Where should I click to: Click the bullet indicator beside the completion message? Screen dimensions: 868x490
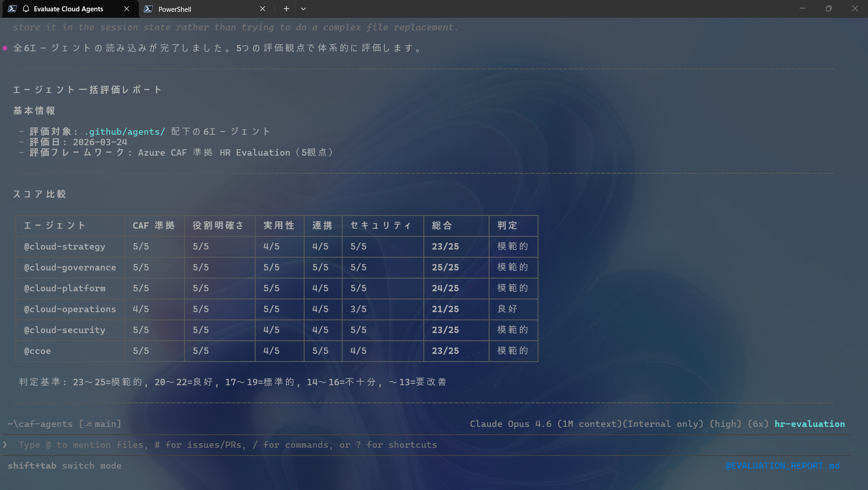click(5, 48)
